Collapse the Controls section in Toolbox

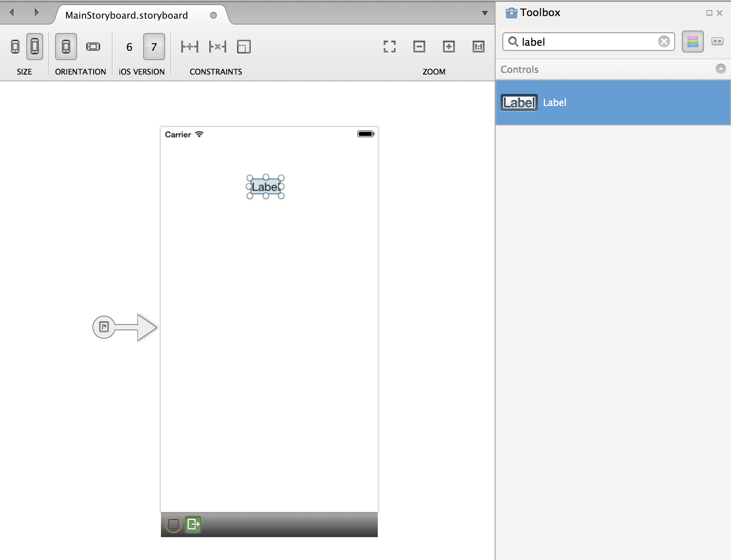(721, 69)
